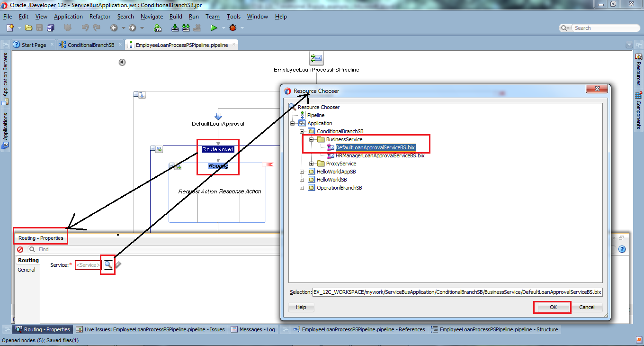Select the Pipeline tree item
This screenshot has width=644, height=346.
[316, 115]
